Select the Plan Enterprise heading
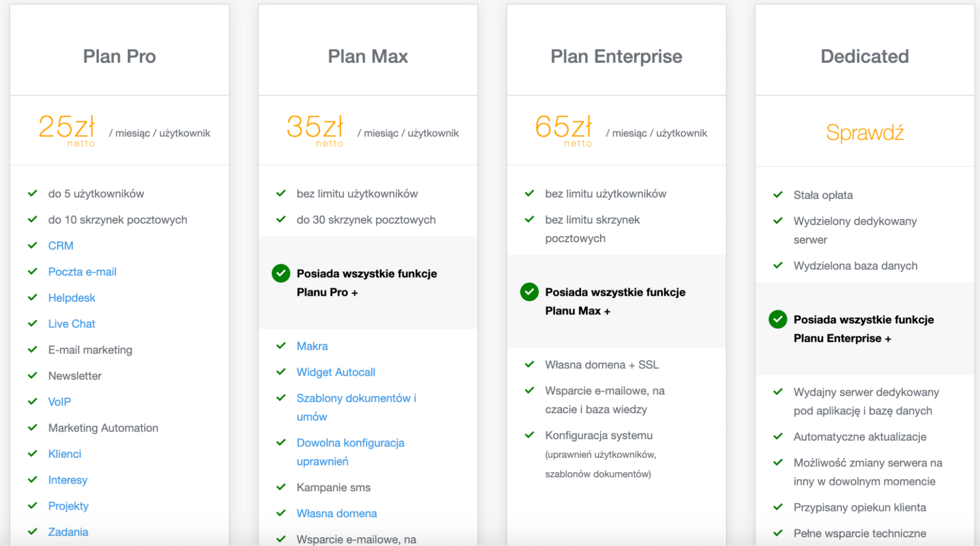 tap(616, 56)
